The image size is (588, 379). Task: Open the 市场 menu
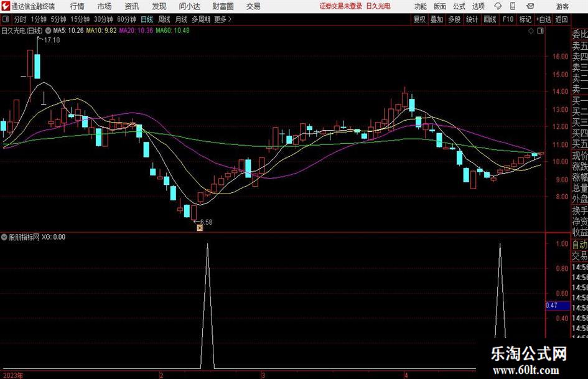[x=105, y=6]
